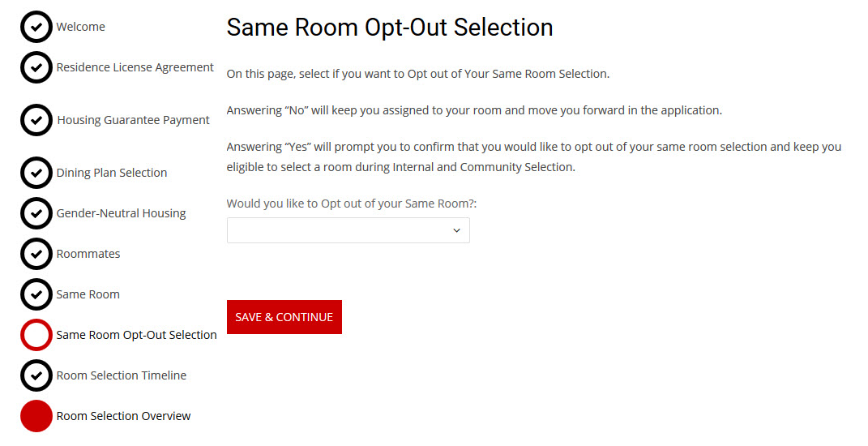Open the Dining Plan Selection step
The image size is (868, 446).
(x=111, y=173)
